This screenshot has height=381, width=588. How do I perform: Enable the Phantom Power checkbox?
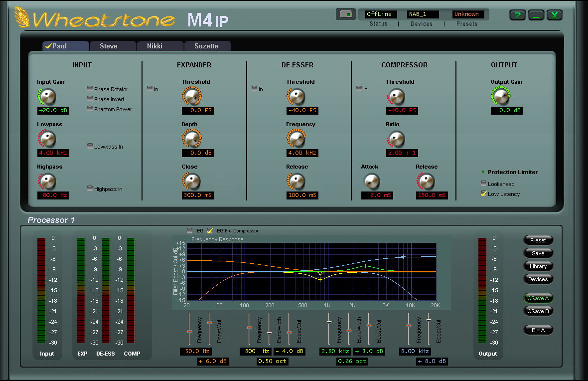tap(90, 109)
